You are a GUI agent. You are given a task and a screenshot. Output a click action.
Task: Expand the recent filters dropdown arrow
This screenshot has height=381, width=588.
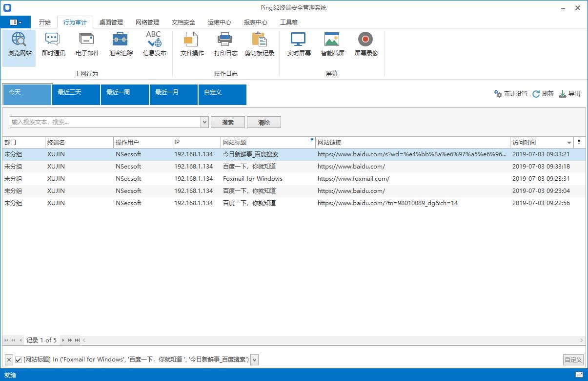(x=254, y=360)
